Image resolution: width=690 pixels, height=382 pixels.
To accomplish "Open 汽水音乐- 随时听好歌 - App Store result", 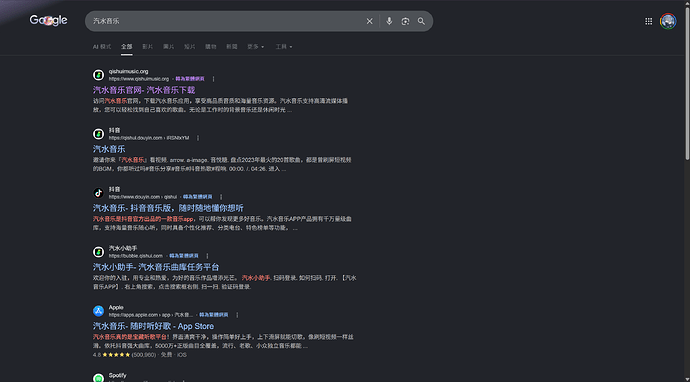I will tap(154, 326).
